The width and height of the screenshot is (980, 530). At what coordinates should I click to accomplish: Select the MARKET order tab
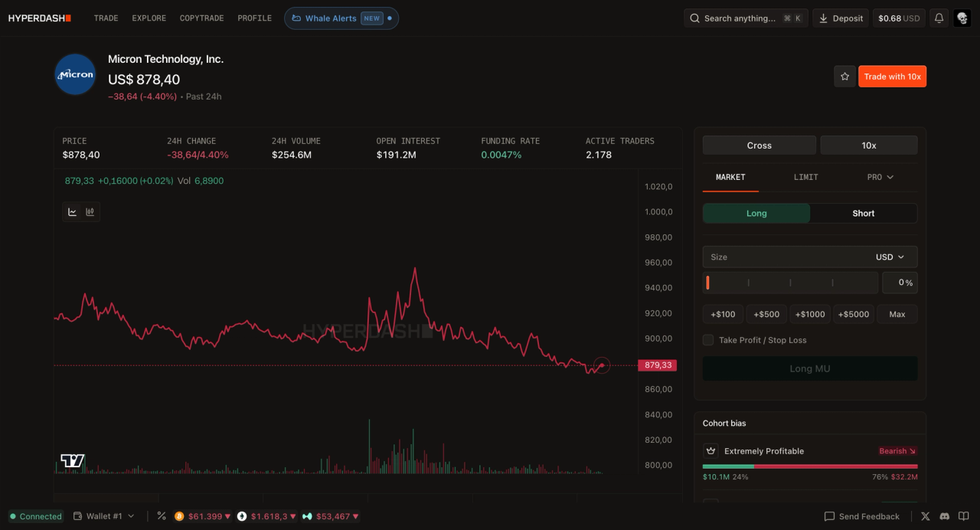coord(730,177)
